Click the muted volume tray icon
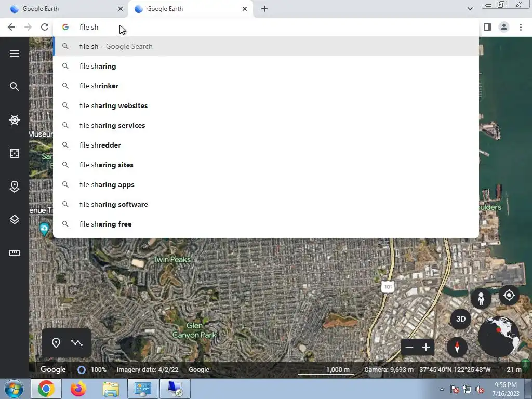The width and height of the screenshot is (532, 399). [x=480, y=390]
